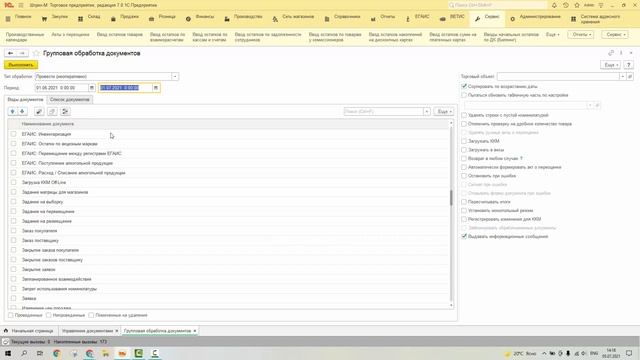The image size is (640, 360).
Task: Check all rows toolbar icon
Action: point(39,111)
